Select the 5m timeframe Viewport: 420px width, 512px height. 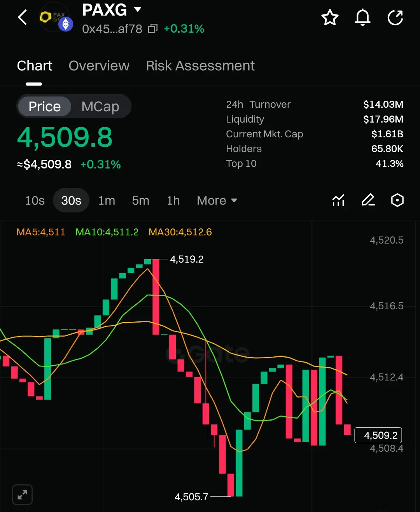pos(140,200)
